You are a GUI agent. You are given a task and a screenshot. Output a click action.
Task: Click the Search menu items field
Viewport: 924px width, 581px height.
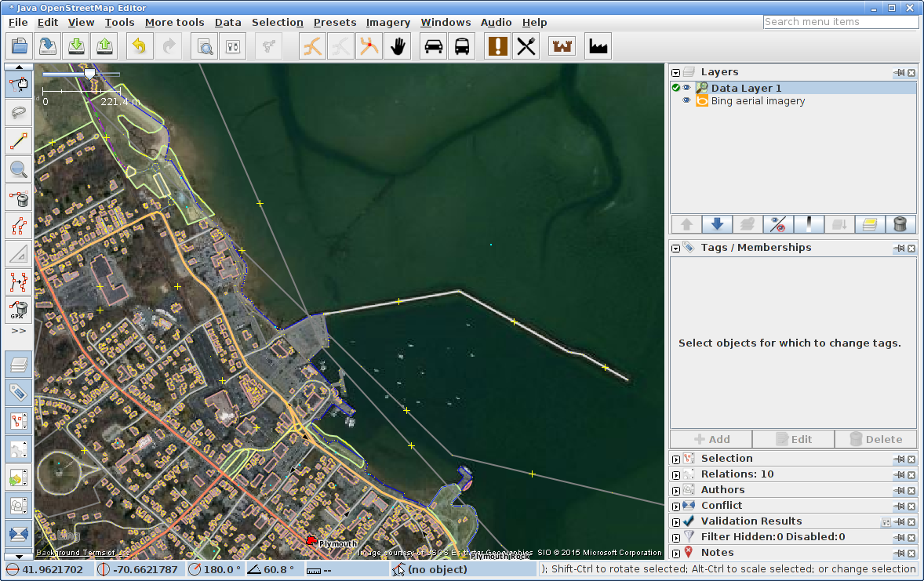point(840,22)
